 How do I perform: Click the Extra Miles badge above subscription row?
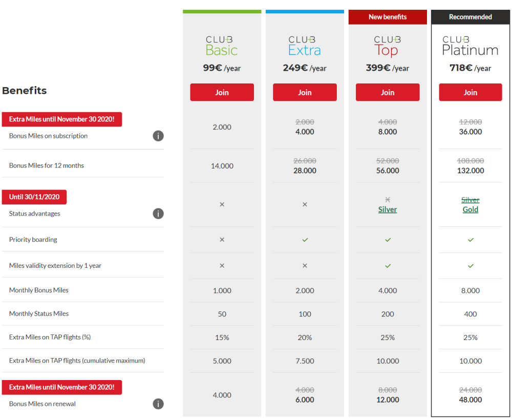click(x=62, y=119)
